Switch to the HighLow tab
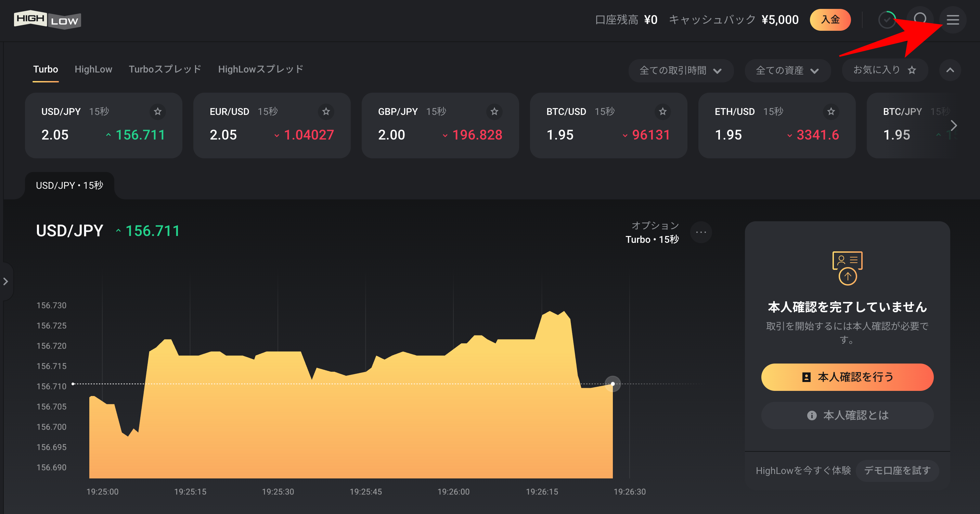This screenshot has height=514, width=980. click(93, 69)
